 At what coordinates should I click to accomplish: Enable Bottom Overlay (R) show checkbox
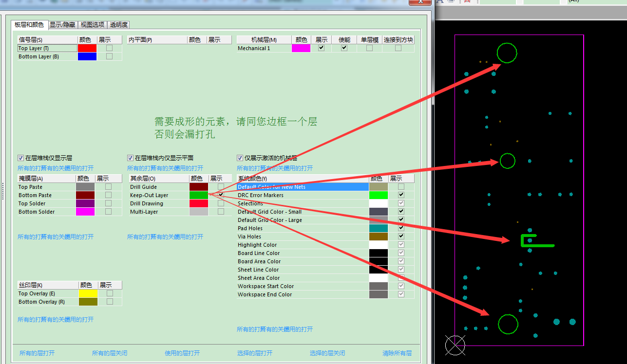click(x=110, y=302)
